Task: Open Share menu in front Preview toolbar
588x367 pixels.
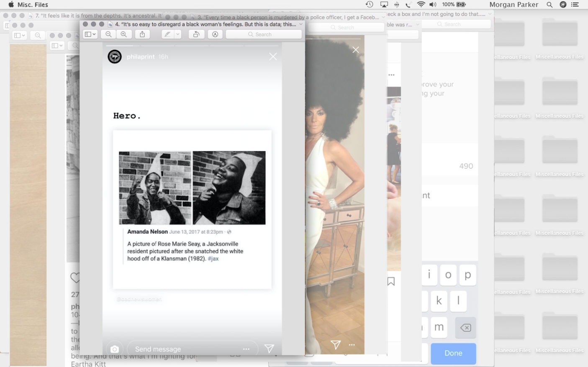Action: point(142,34)
